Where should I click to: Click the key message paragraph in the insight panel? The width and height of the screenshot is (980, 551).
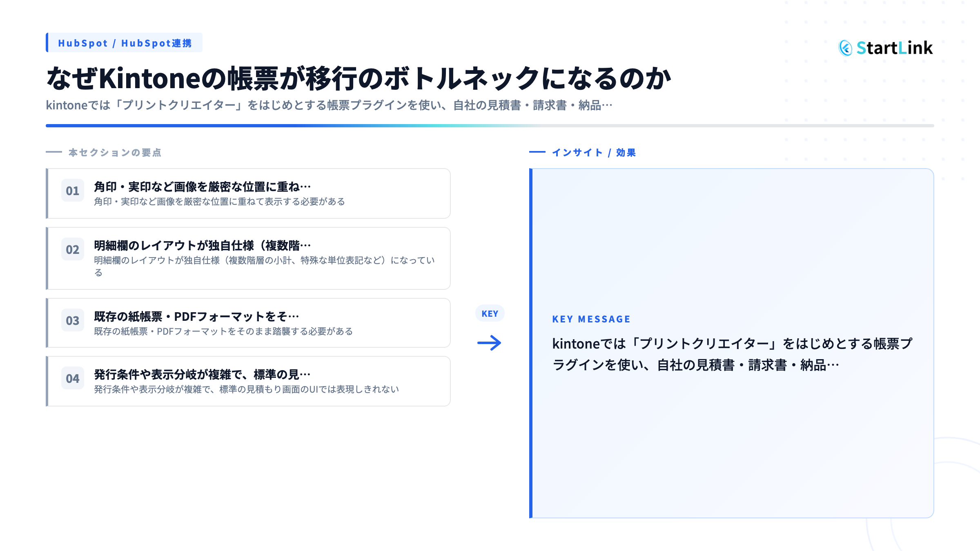[x=732, y=354]
